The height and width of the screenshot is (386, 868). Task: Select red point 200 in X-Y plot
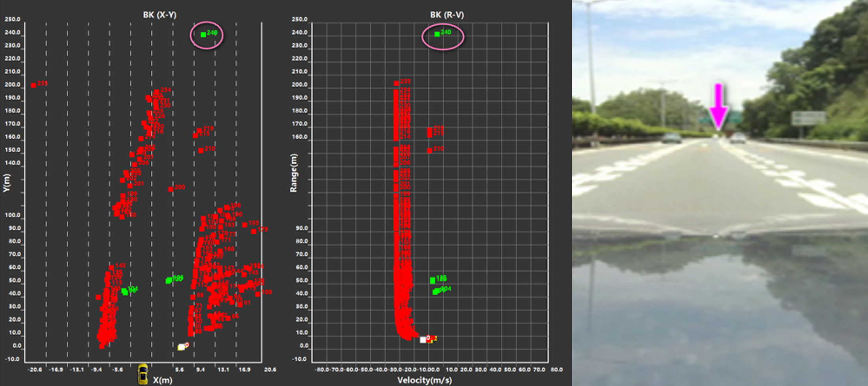[x=171, y=189]
